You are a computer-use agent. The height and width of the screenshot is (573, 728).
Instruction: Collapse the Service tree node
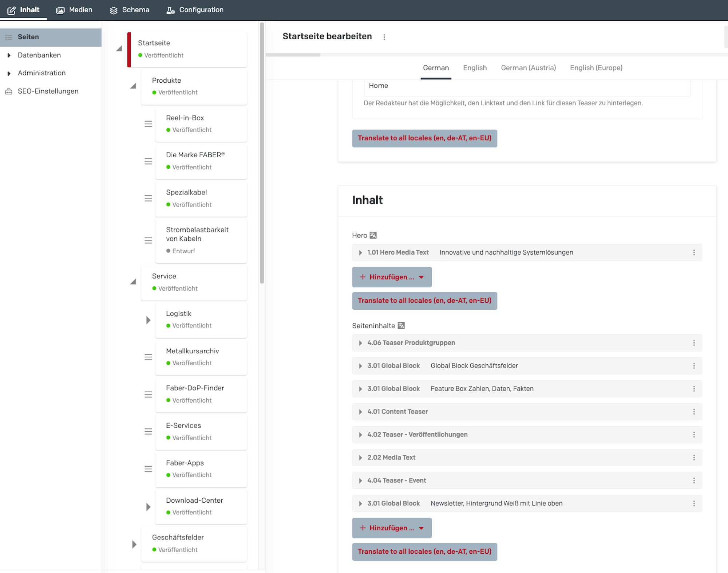[x=133, y=282]
